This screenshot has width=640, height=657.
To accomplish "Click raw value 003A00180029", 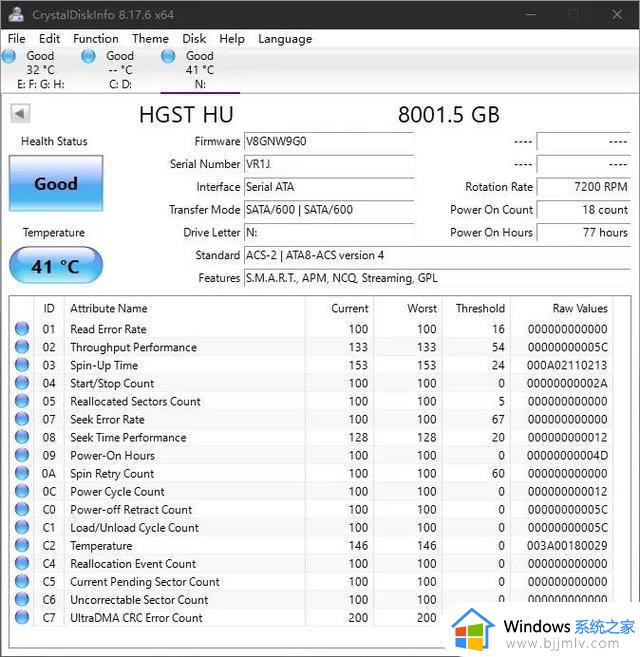I will [567, 545].
